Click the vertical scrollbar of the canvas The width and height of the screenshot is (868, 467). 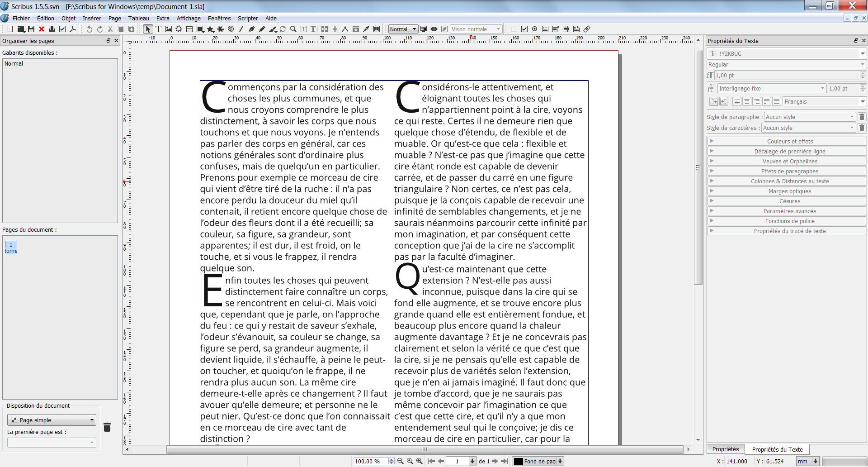(698, 167)
